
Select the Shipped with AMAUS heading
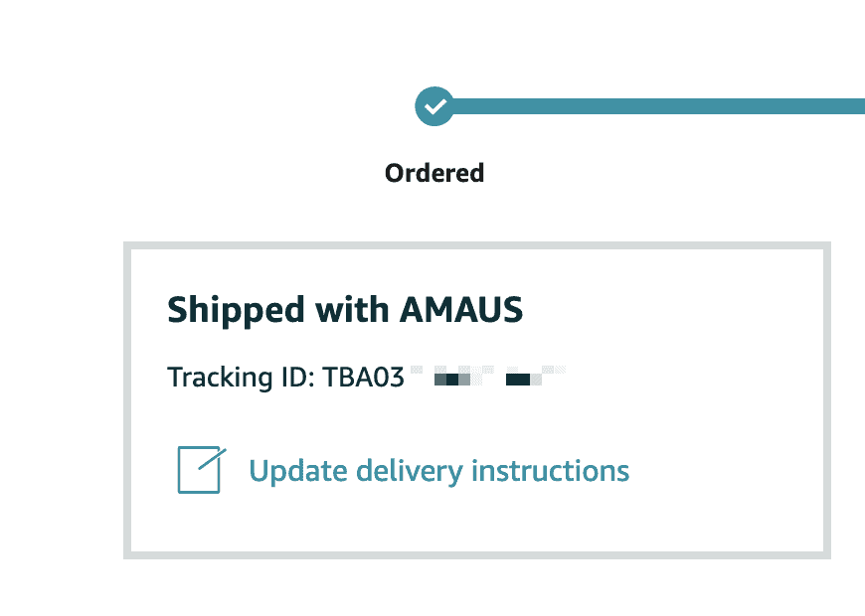pyautogui.click(x=345, y=309)
